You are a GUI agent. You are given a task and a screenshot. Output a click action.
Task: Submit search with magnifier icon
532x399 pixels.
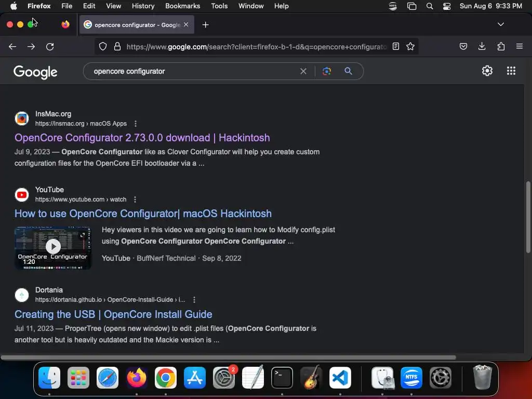[x=348, y=71]
